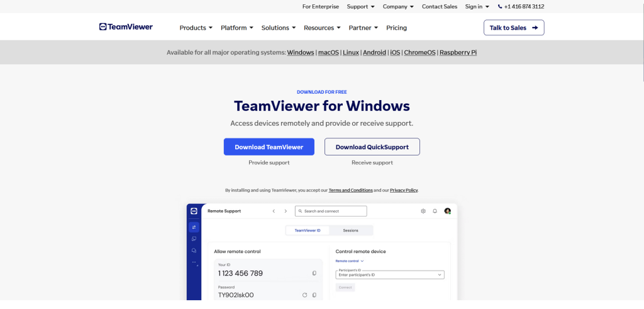
Task: Expand the Remote control mode chevron
Action: click(x=362, y=261)
